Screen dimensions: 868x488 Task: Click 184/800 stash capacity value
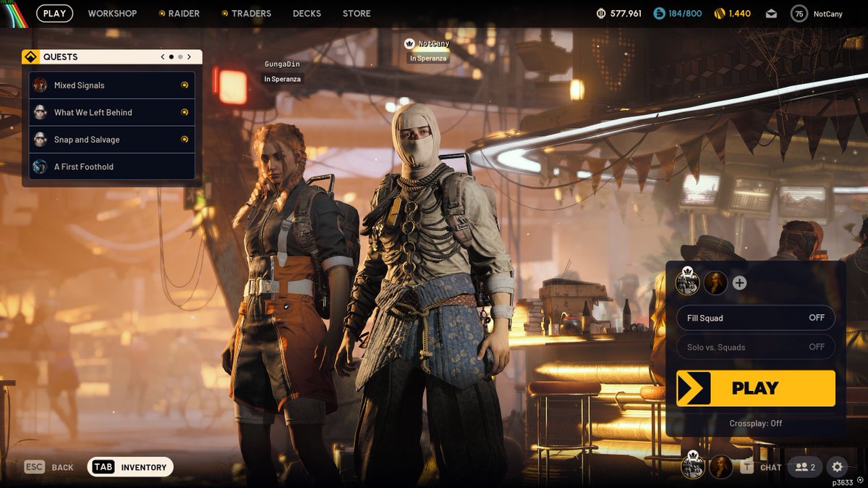[685, 14]
